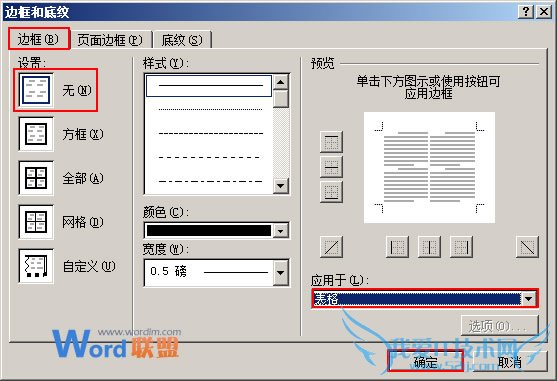Close the 边框和底纹 dialog

[x=544, y=12]
